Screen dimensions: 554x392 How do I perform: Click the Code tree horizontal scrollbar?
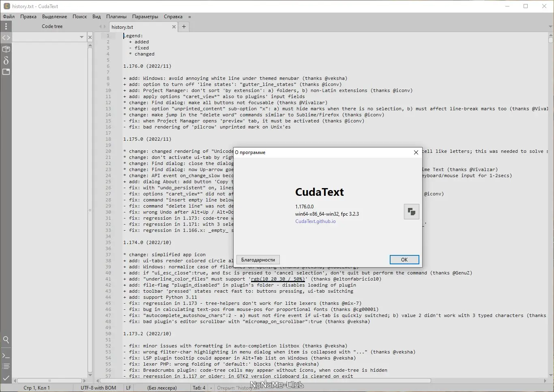(x=49, y=381)
